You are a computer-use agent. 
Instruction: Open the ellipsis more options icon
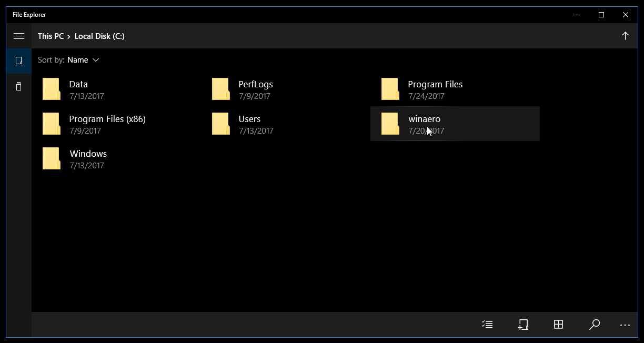click(x=625, y=325)
